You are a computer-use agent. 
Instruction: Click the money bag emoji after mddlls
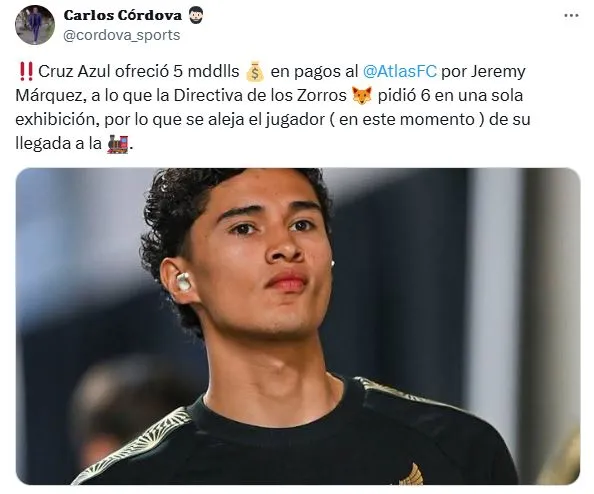coord(255,72)
